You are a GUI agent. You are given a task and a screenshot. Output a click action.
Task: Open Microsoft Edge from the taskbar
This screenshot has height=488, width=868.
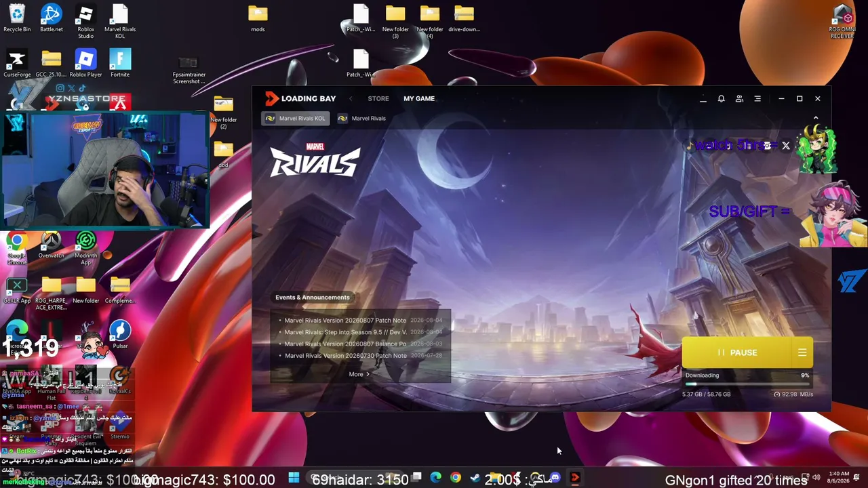pos(435,479)
